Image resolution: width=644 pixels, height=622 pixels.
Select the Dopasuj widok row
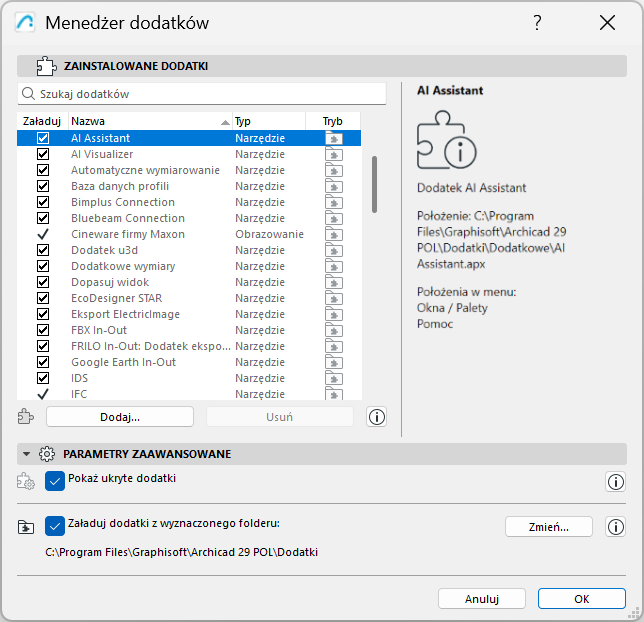click(189, 282)
